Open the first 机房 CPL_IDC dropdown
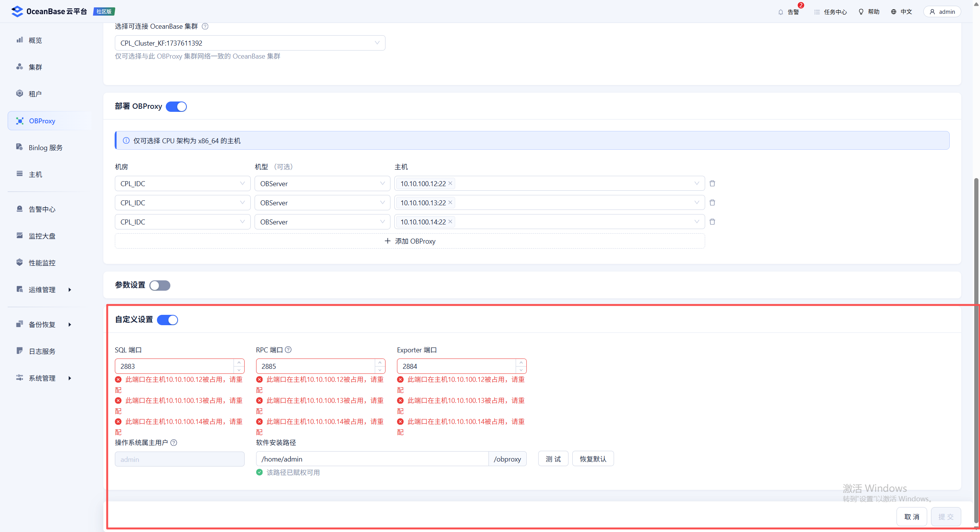Screen dimensions: 980x532 pyautogui.click(x=182, y=183)
